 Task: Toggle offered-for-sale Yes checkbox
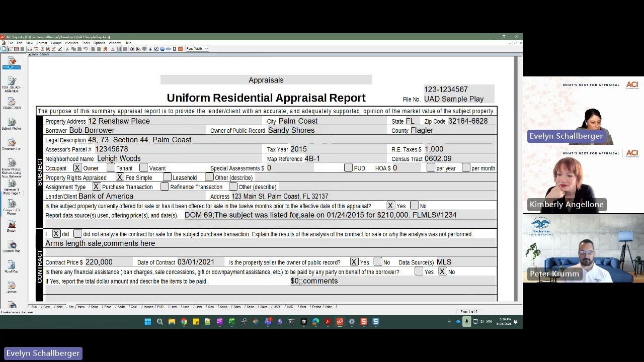coord(390,206)
